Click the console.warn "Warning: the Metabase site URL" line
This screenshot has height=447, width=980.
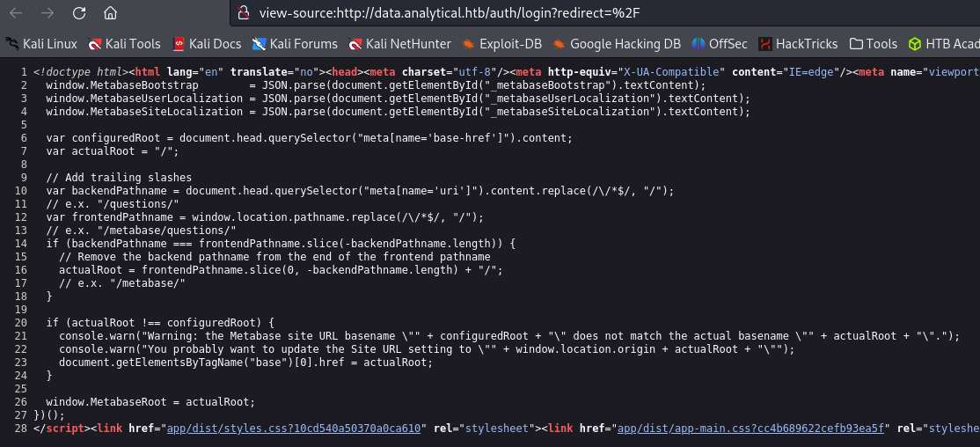(x=509, y=336)
